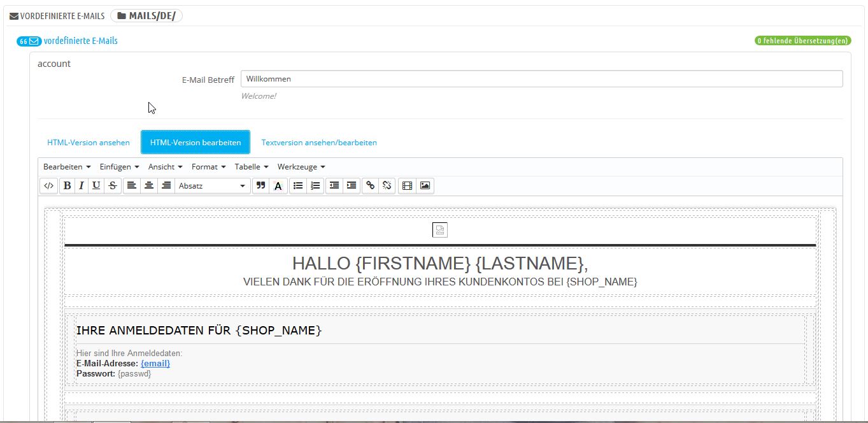Click the 'Hier sind Ihre Anmeldedaten:' text
This screenshot has width=868, height=423.
tap(129, 353)
